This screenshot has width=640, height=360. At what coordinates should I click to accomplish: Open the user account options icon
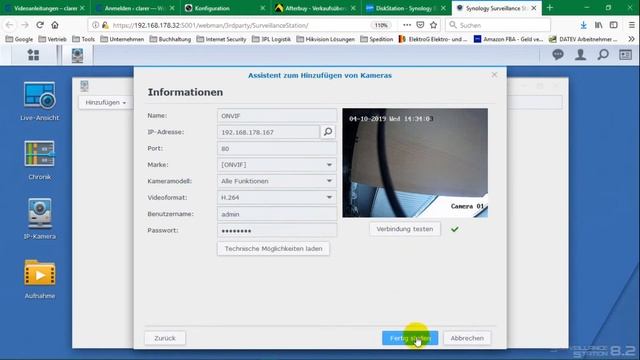coord(580,55)
